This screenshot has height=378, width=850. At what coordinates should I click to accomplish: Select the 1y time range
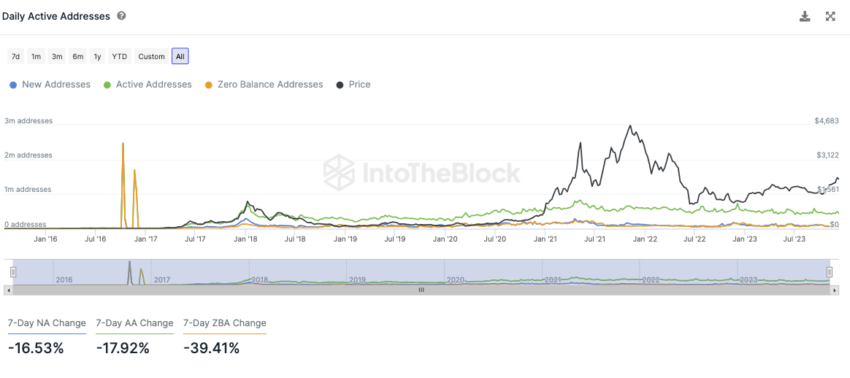[97, 56]
